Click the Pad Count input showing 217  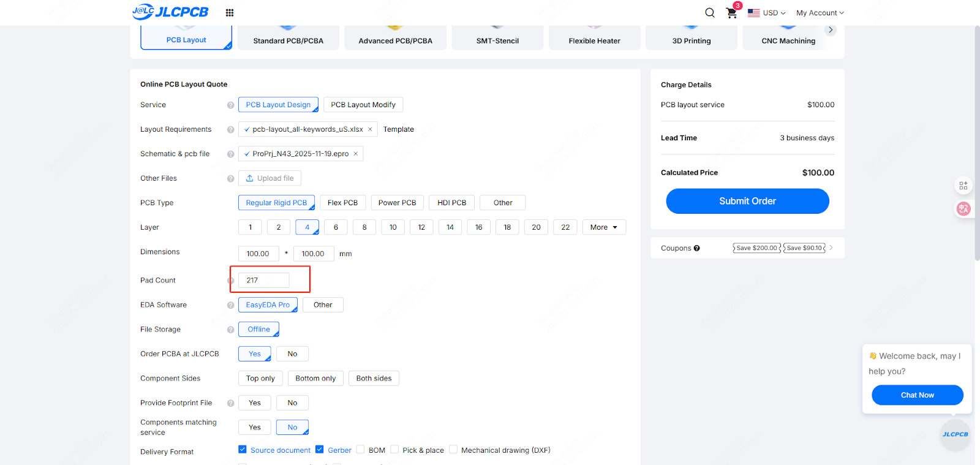[x=263, y=280]
